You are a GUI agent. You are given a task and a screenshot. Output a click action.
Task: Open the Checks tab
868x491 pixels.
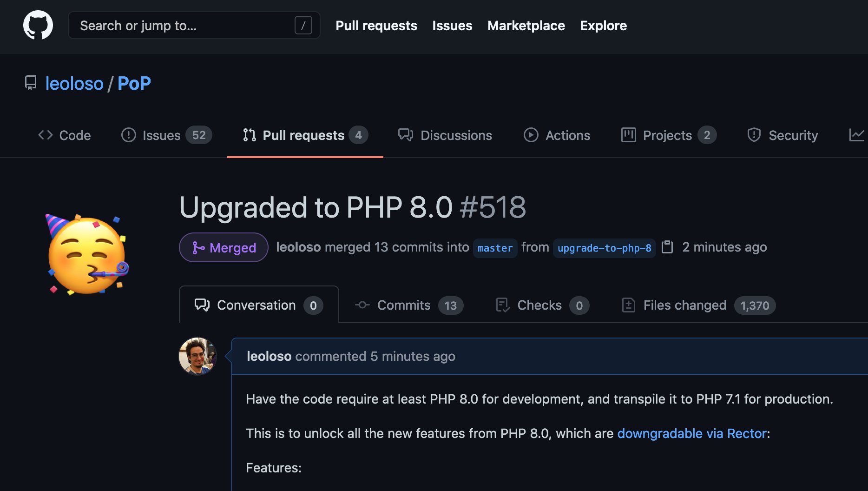point(542,305)
